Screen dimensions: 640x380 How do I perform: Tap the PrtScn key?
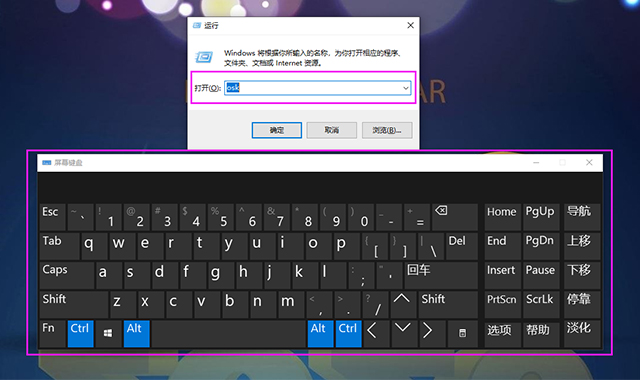(x=502, y=304)
